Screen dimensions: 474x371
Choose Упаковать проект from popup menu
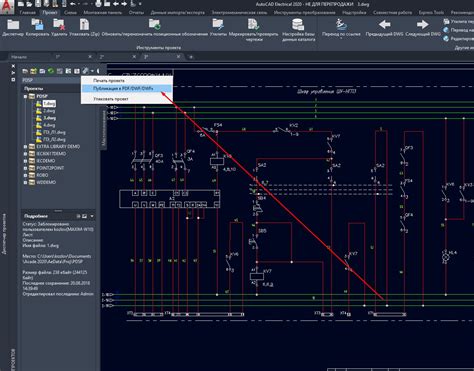click(x=127, y=99)
